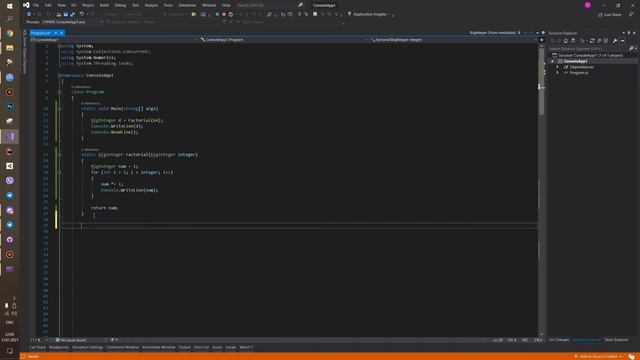The image size is (640, 360).
Task: Open File Explorer from Windows taskbar
Action: pos(10,48)
